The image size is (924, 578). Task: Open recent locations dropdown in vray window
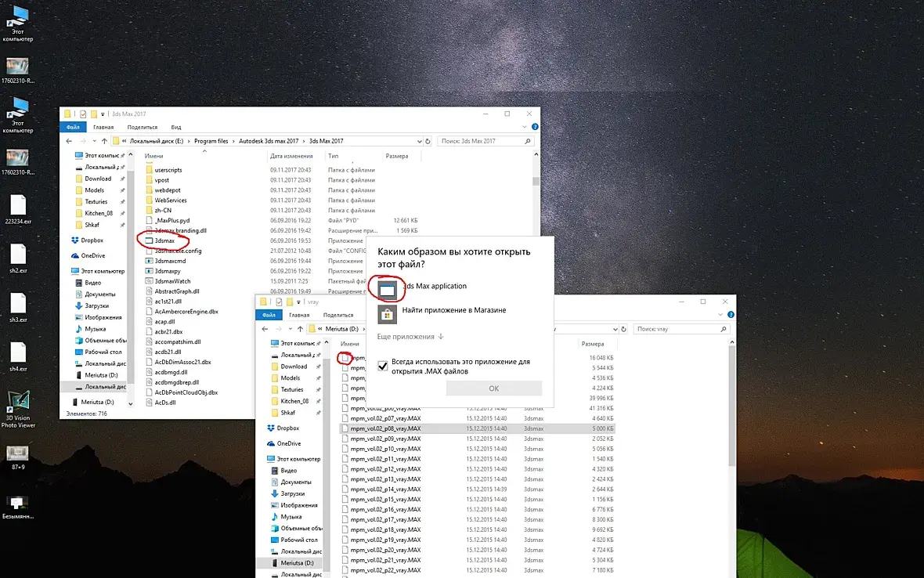[290, 329]
